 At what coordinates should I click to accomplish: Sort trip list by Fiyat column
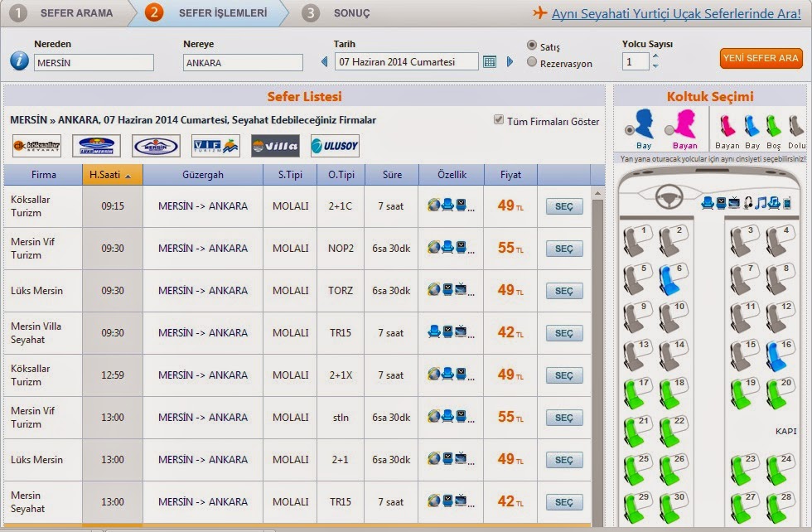coord(510,175)
